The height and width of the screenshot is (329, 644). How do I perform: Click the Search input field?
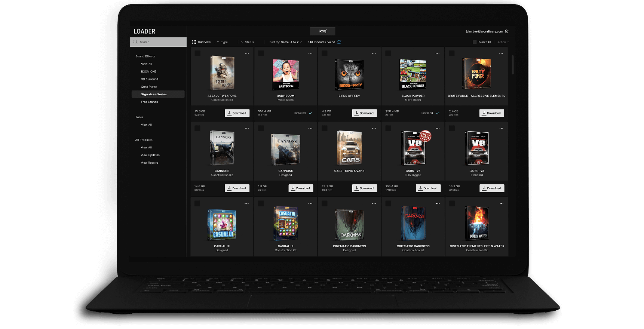(x=161, y=42)
